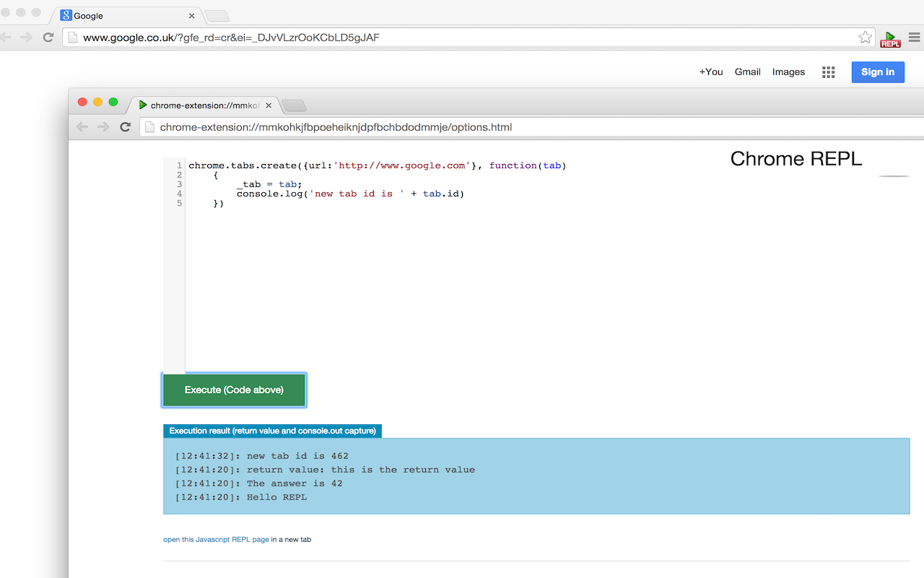Image resolution: width=924 pixels, height=578 pixels.
Task: Click the Chrome REPL heading
Action: click(x=796, y=159)
